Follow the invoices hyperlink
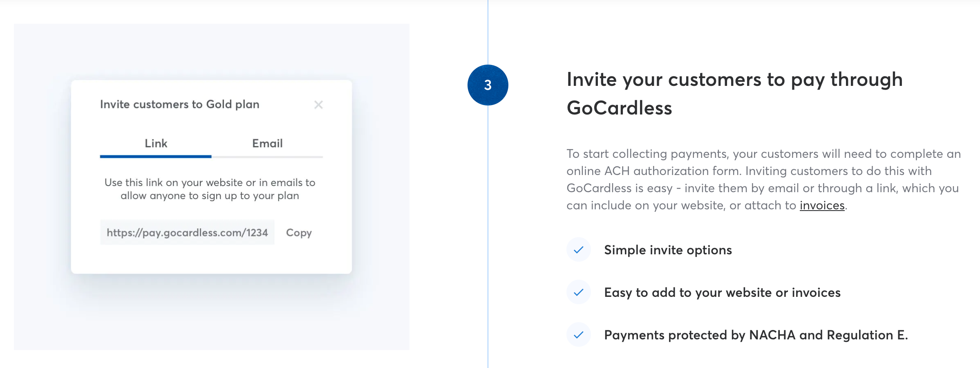The height and width of the screenshot is (368, 980). [822, 205]
